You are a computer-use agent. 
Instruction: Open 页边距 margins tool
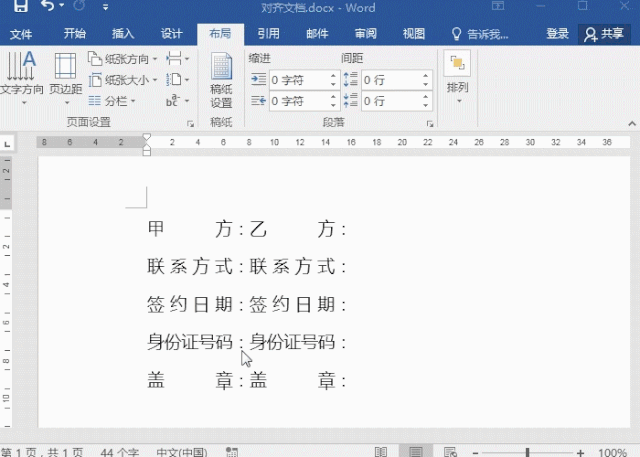pos(66,78)
